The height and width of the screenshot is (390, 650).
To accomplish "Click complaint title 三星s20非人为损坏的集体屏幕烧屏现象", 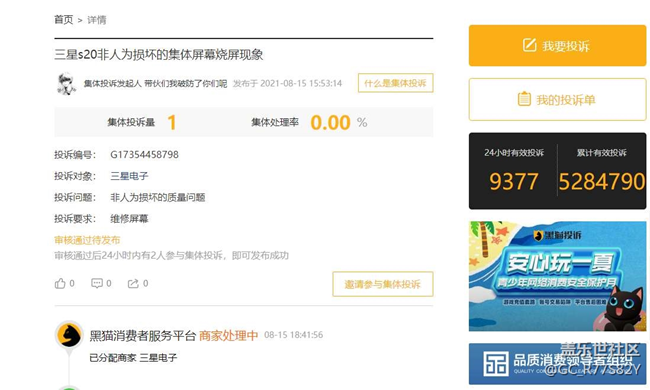I will (159, 55).
